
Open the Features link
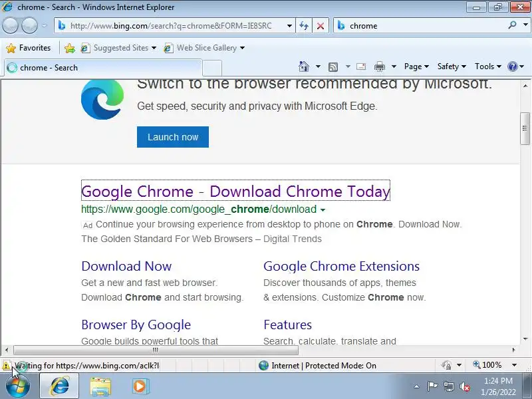pyautogui.click(x=287, y=325)
